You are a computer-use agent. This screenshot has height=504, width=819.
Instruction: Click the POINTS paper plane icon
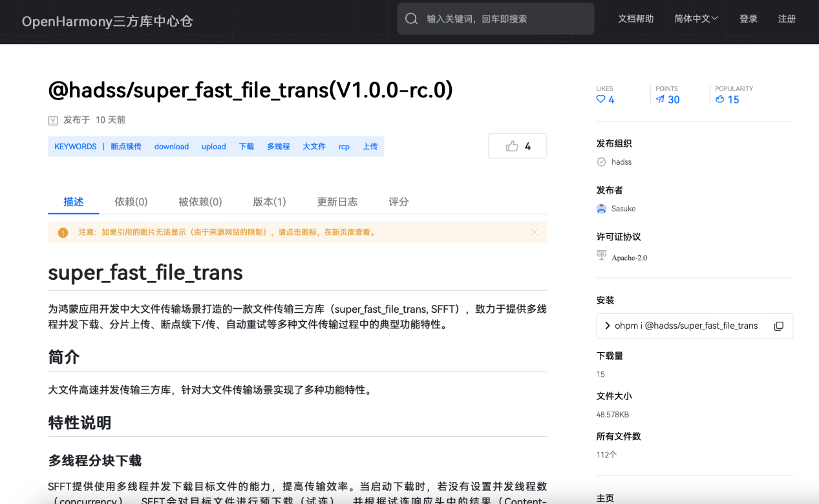pyautogui.click(x=660, y=100)
